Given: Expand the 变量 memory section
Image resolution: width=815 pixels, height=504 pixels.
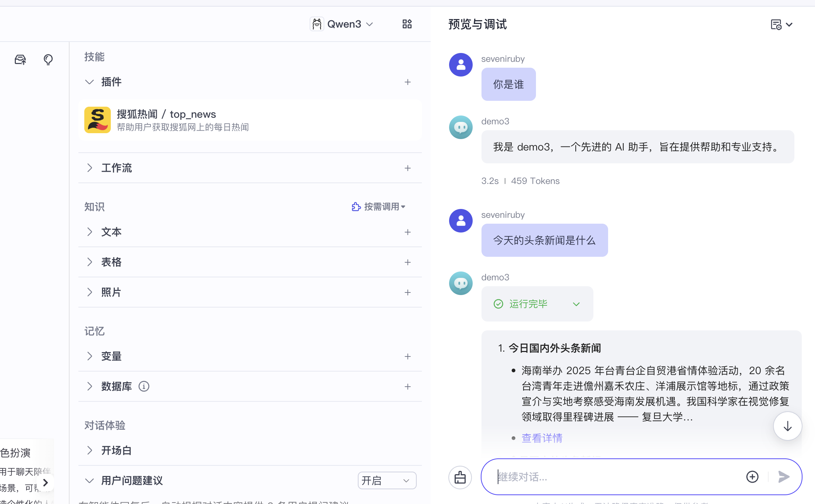Looking at the screenshot, I should click(89, 356).
